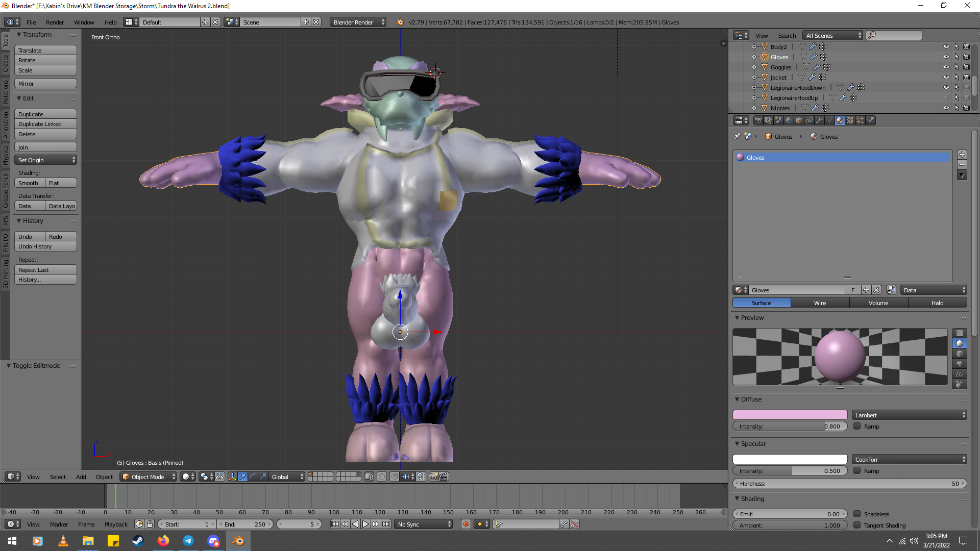Click the record auto-keyframe button

tap(465, 524)
